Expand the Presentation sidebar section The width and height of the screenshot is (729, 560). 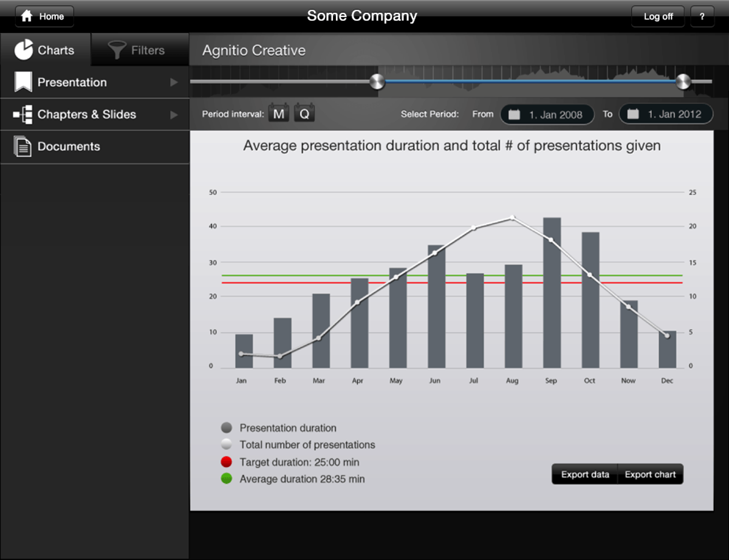[x=175, y=82]
